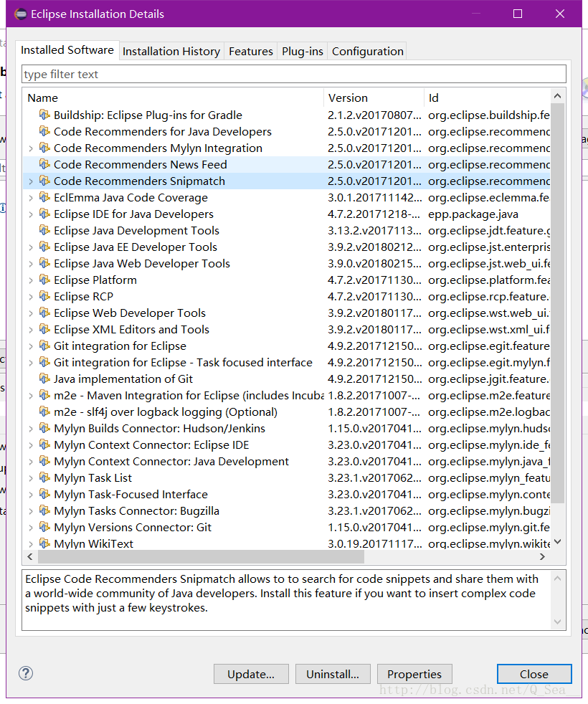Click icon of Mylyn Task-Focused Interface

(44, 495)
